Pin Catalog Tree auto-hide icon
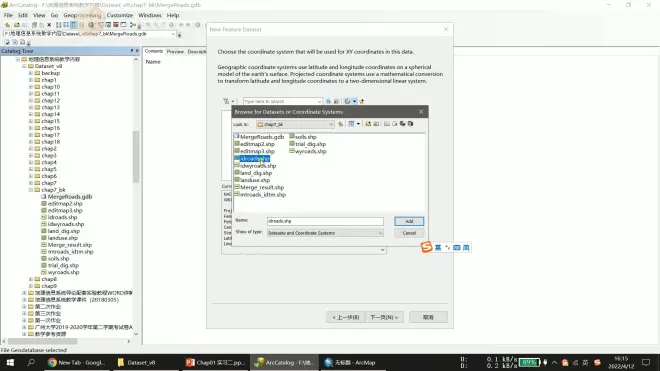 (132, 51)
